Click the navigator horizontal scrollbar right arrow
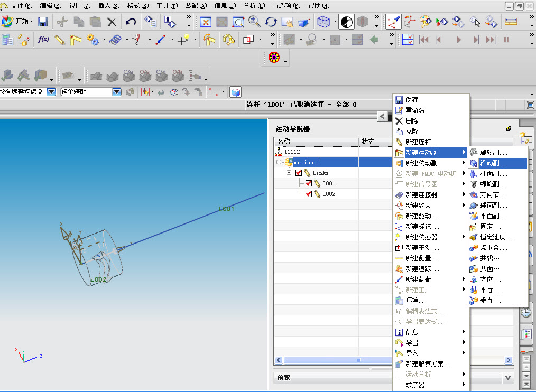Viewport: 536px width, 392px height. coord(509,360)
